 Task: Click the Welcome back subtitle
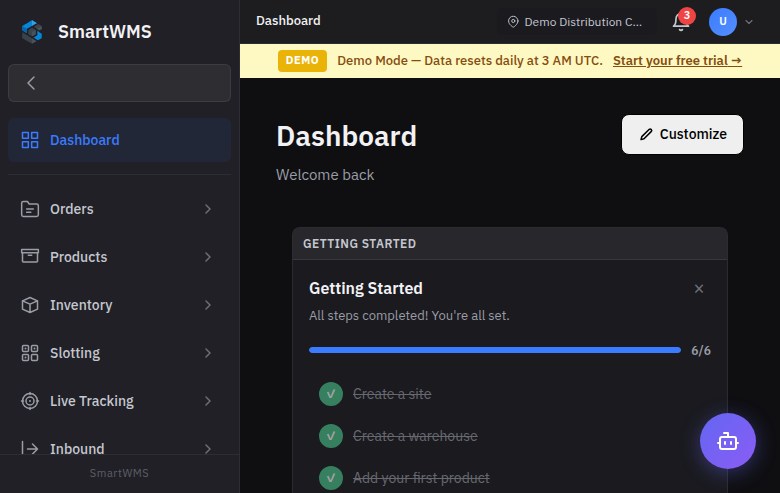coord(325,175)
